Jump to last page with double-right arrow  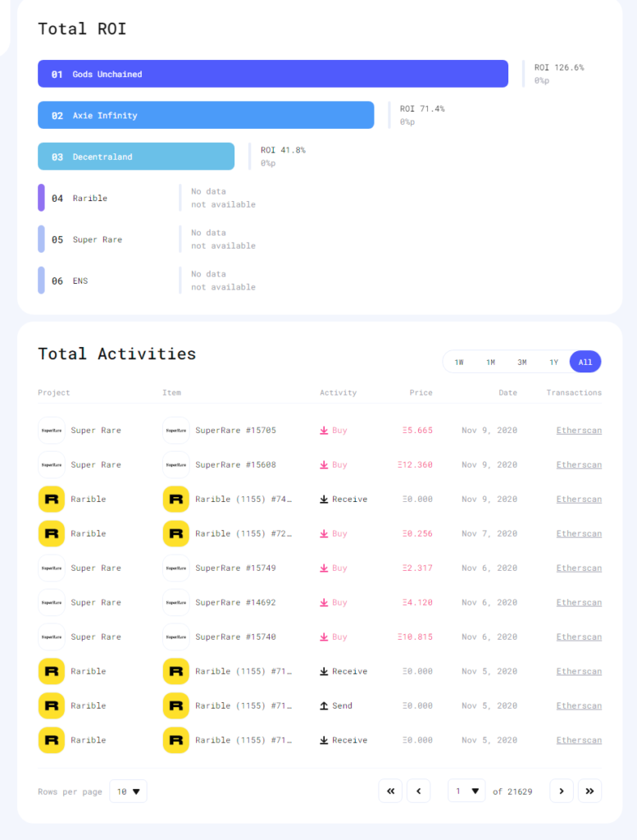click(x=589, y=792)
